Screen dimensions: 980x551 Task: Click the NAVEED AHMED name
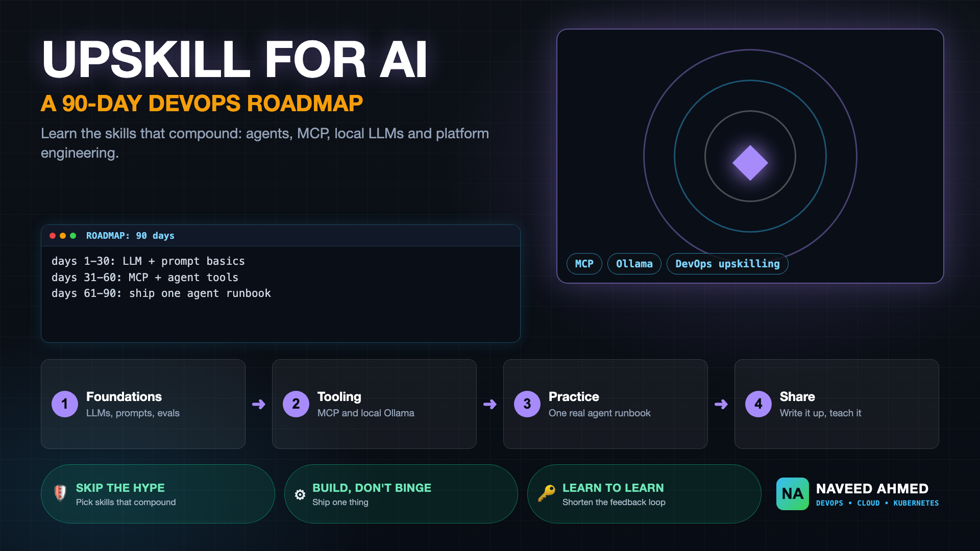872,489
